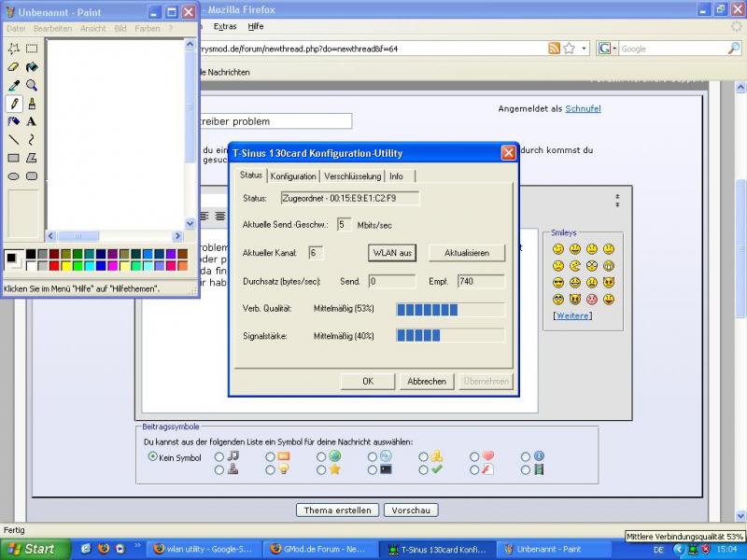Switch to the Verschlüsselung tab
The image size is (747, 560).
click(352, 176)
